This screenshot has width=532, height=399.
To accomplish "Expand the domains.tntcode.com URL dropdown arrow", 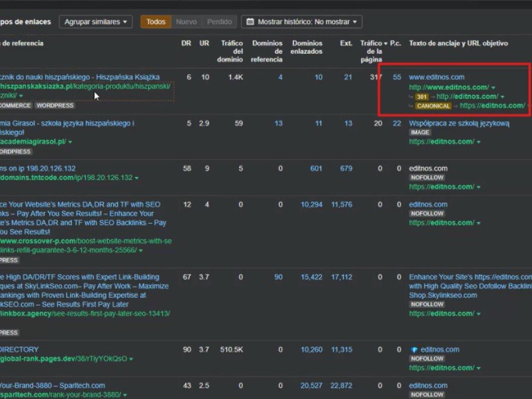I will pos(137,178).
